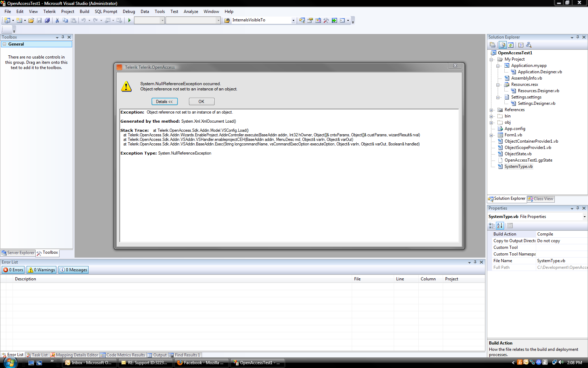Toggle auto-hide pin on Error List panel
588x368 pixels.
point(475,262)
